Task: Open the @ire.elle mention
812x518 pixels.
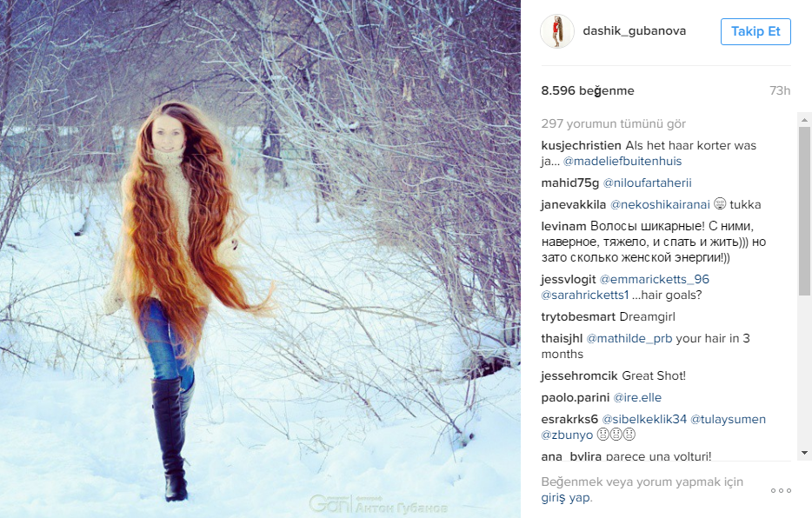Action: [637, 397]
